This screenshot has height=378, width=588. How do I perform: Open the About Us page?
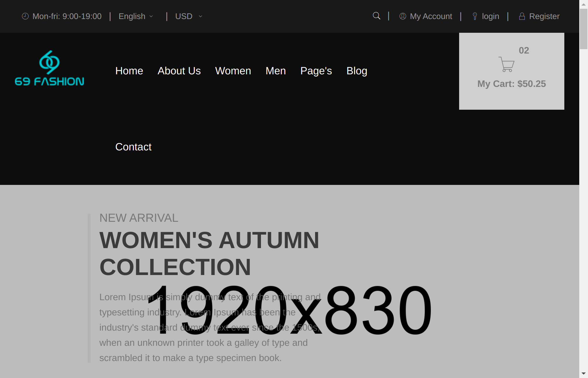pyautogui.click(x=179, y=71)
